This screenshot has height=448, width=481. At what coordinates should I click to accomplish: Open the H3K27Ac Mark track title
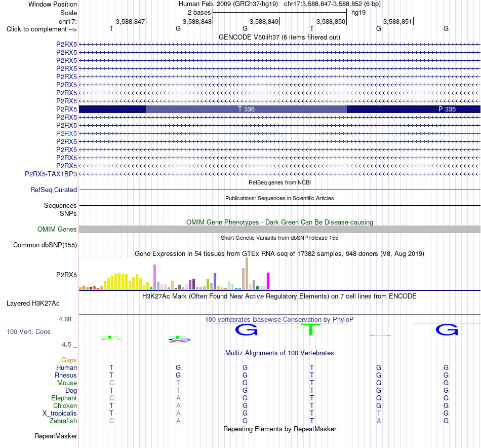(279, 296)
